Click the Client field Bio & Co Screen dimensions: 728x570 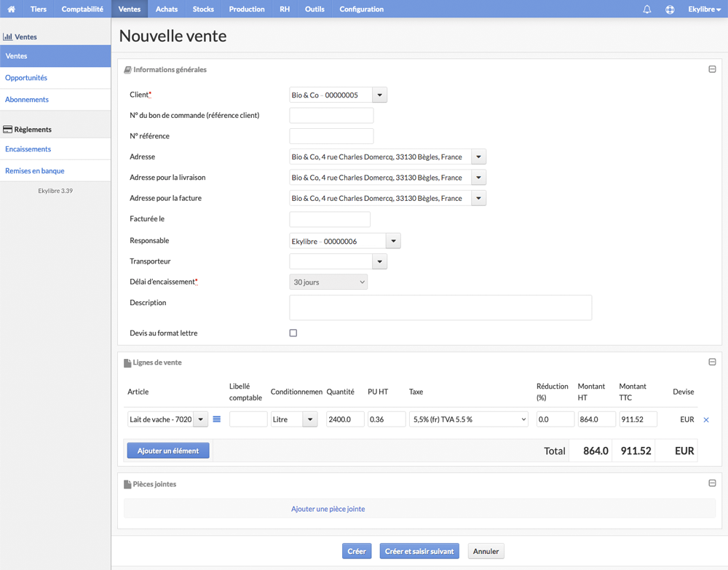tap(331, 95)
